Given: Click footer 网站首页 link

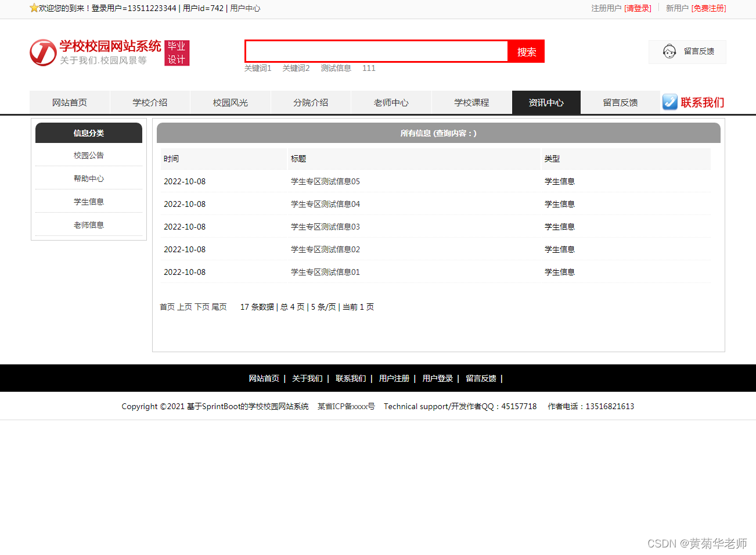Looking at the screenshot, I should click(264, 378).
